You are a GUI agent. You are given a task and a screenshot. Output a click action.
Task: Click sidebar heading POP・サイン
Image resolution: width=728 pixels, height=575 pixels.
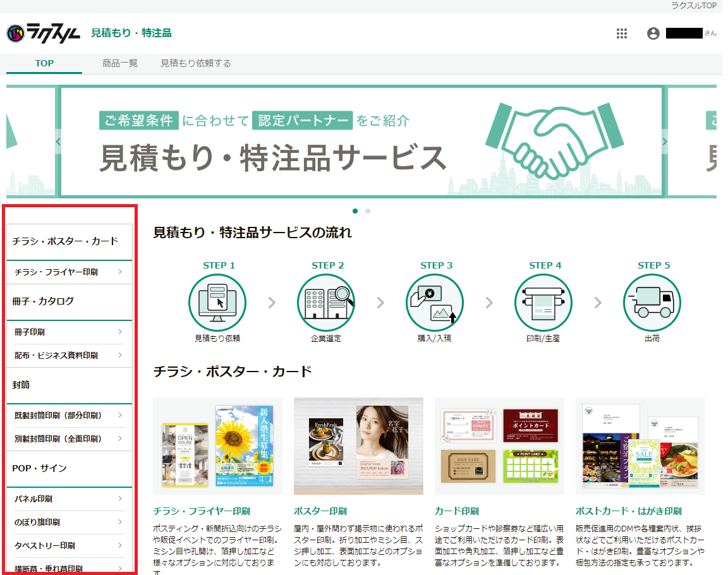coord(39,468)
